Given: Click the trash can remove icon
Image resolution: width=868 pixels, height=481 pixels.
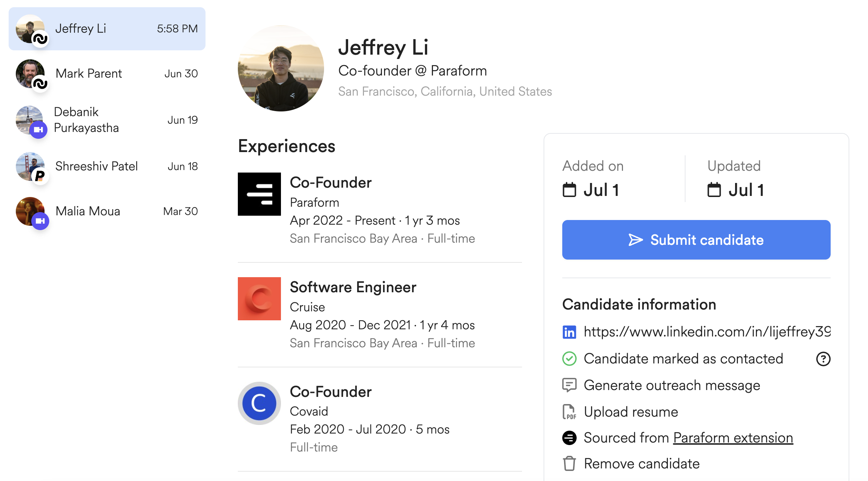Looking at the screenshot, I should click(x=569, y=463).
